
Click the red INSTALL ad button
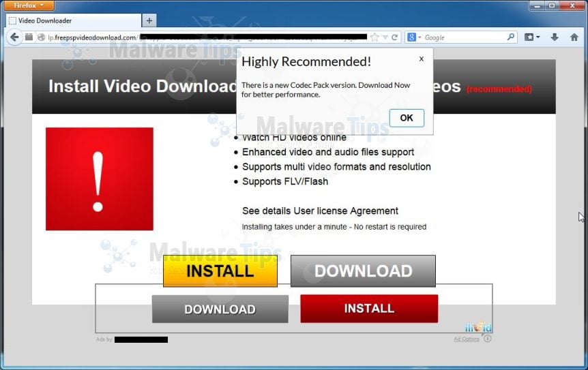click(369, 309)
